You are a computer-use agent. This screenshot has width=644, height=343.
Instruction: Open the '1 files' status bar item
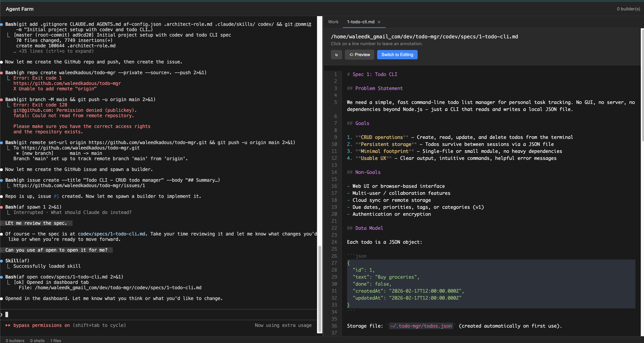[56, 340]
